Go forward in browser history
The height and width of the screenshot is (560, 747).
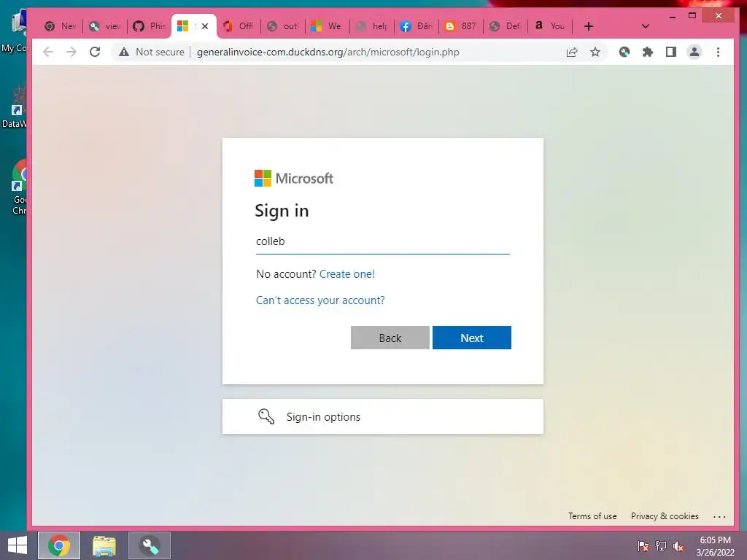point(71,52)
